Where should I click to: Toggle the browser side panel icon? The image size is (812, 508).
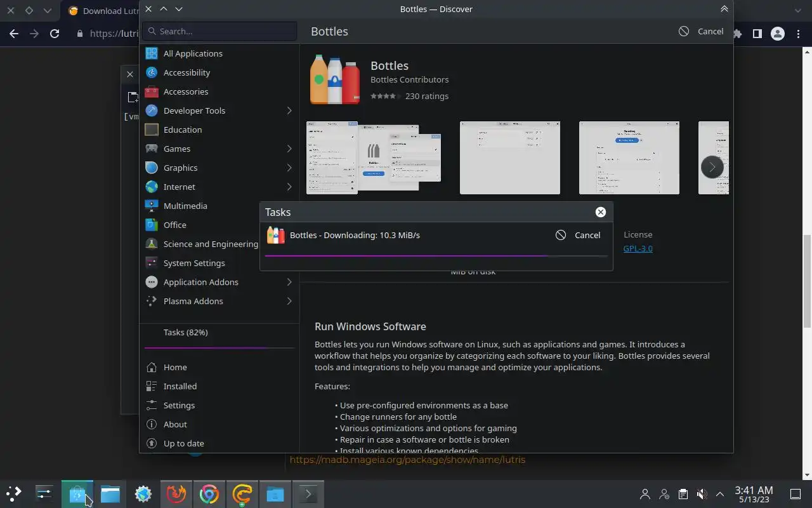(x=757, y=34)
